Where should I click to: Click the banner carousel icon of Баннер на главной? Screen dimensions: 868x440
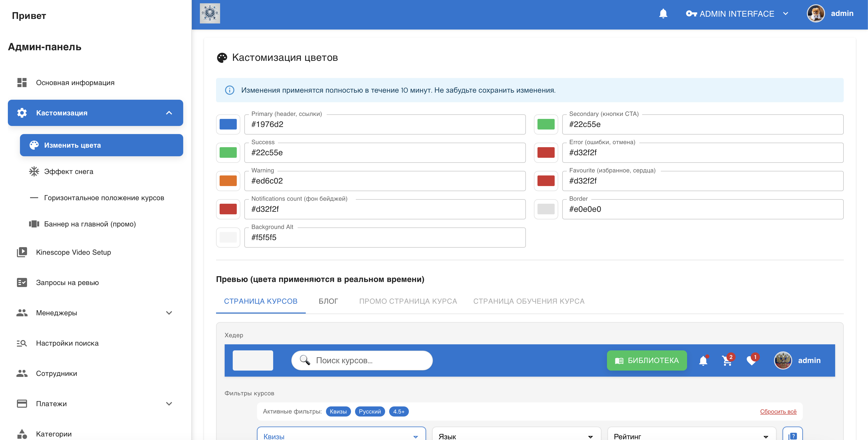coord(34,224)
